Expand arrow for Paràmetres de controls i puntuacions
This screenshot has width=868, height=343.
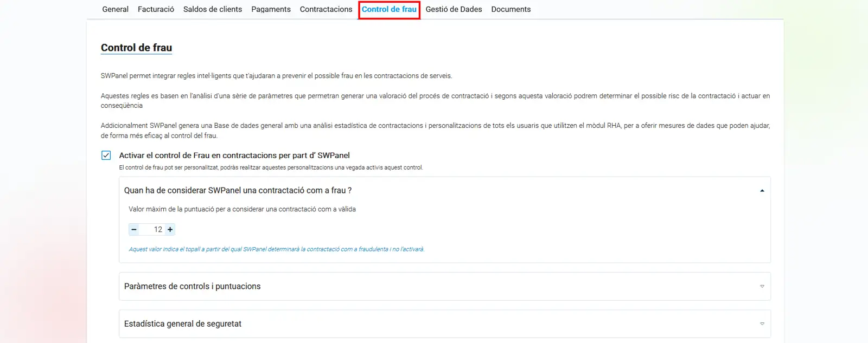pos(762,287)
